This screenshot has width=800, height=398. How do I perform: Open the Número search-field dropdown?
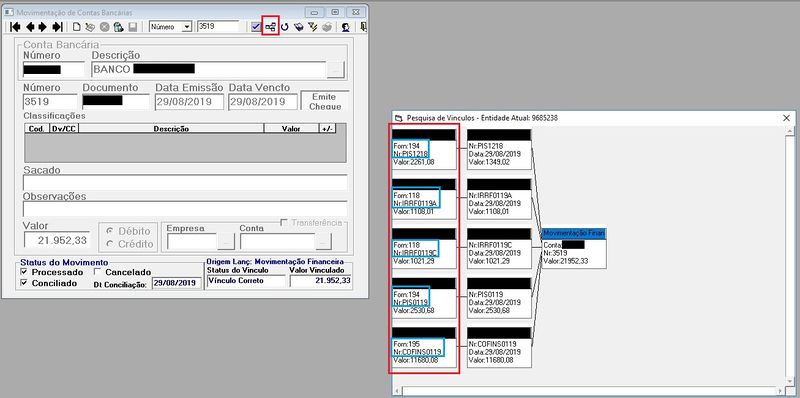186,27
